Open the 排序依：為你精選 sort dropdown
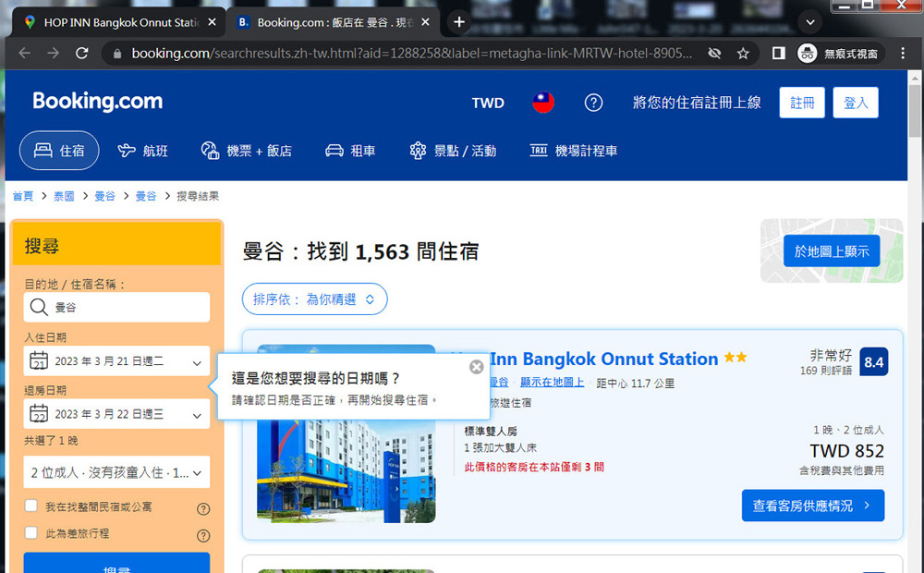 [315, 299]
